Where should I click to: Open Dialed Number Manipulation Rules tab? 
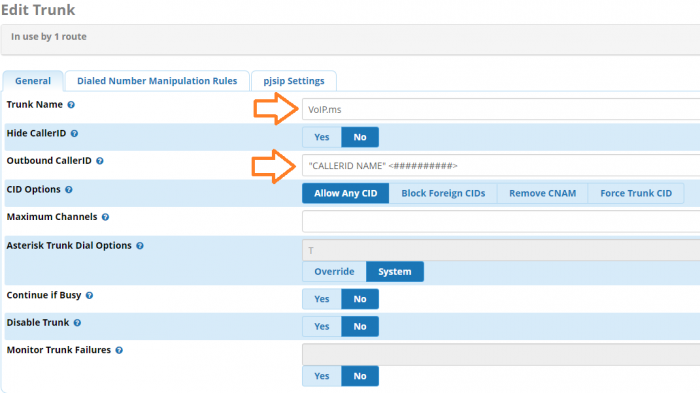click(x=157, y=81)
